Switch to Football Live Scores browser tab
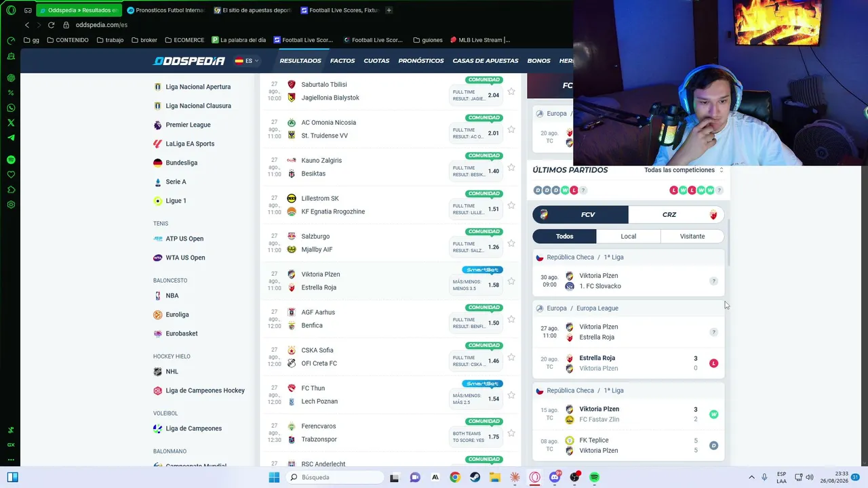 [339, 10]
